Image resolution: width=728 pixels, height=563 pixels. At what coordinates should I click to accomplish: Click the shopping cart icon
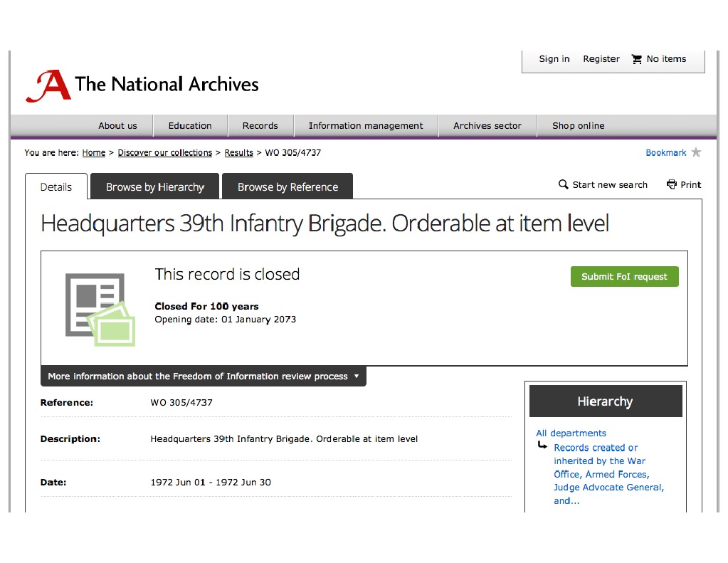pos(636,59)
